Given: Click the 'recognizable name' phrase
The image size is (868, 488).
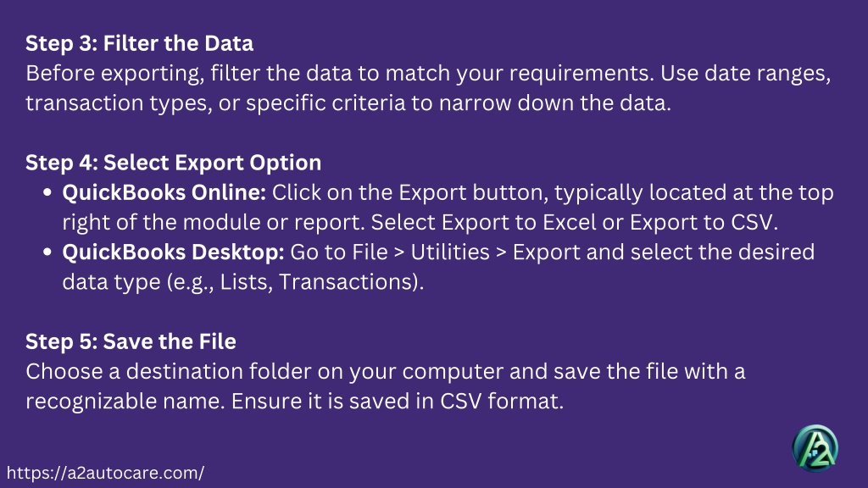Looking at the screenshot, I should point(125,401).
